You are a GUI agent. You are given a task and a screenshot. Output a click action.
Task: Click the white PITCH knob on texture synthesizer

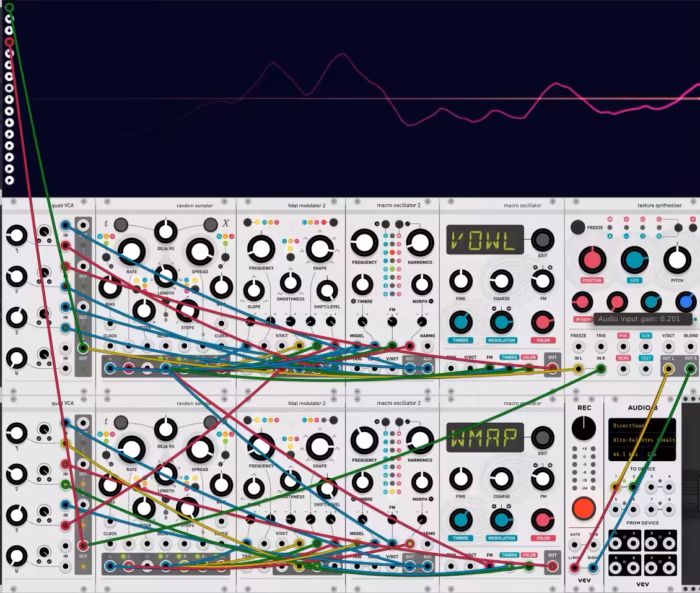tap(677, 260)
